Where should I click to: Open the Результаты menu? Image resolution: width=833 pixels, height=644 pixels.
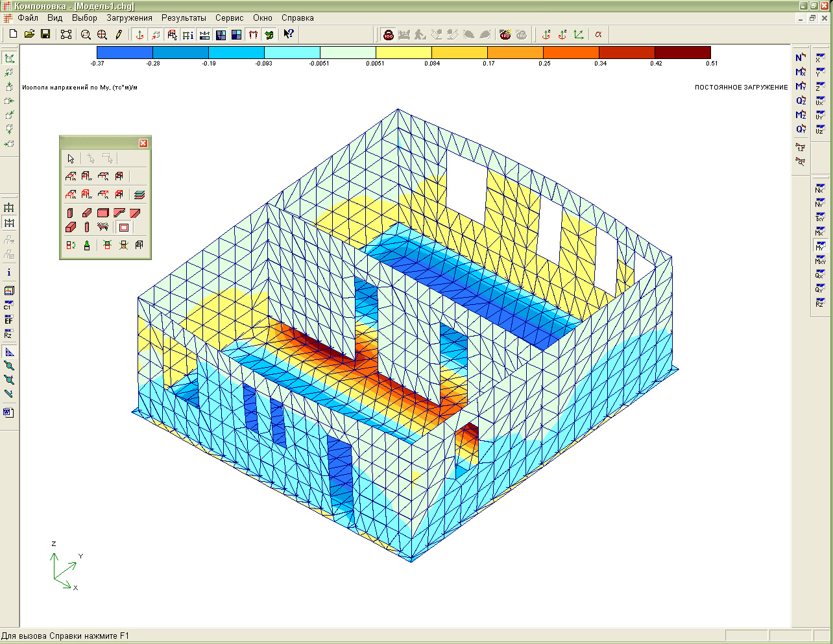[x=184, y=18]
